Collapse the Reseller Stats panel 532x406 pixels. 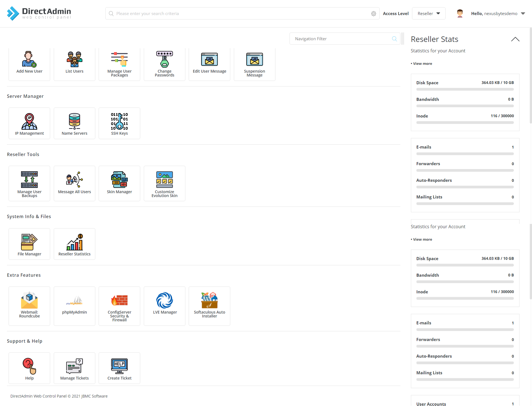(x=515, y=39)
